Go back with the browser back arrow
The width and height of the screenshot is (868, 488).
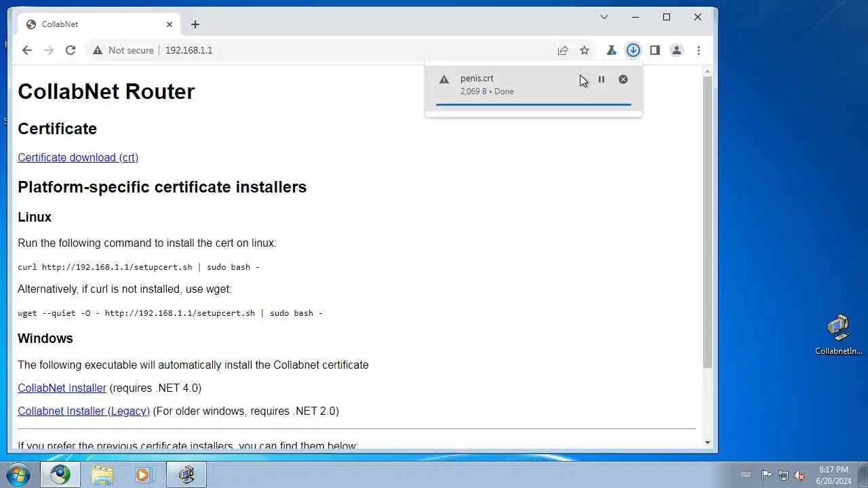click(x=26, y=50)
